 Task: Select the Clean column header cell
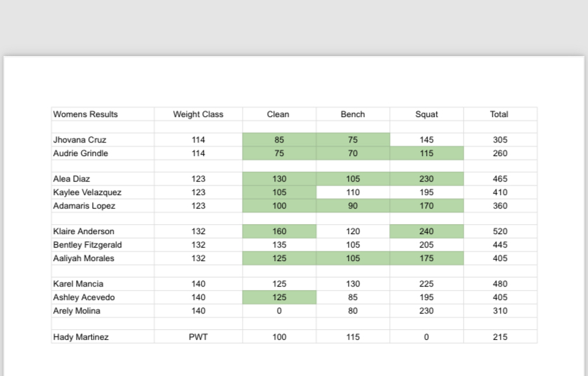click(279, 114)
